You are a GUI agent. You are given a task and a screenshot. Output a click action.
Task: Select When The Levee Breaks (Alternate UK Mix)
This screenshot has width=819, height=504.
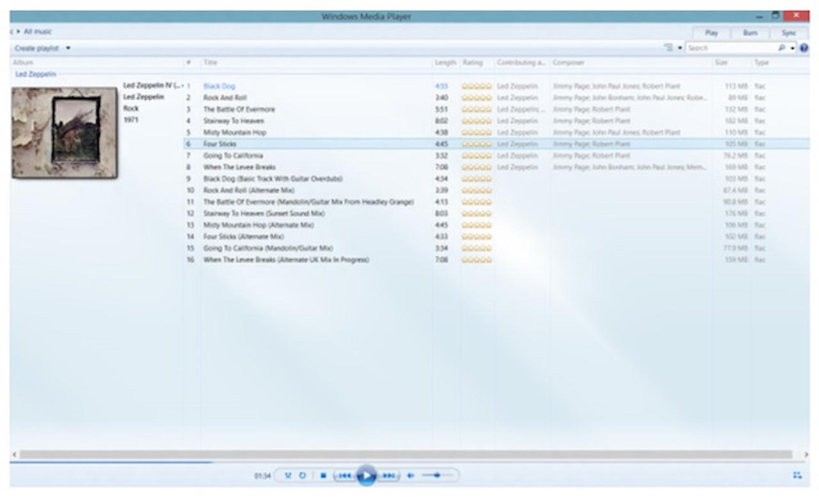(x=286, y=259)
